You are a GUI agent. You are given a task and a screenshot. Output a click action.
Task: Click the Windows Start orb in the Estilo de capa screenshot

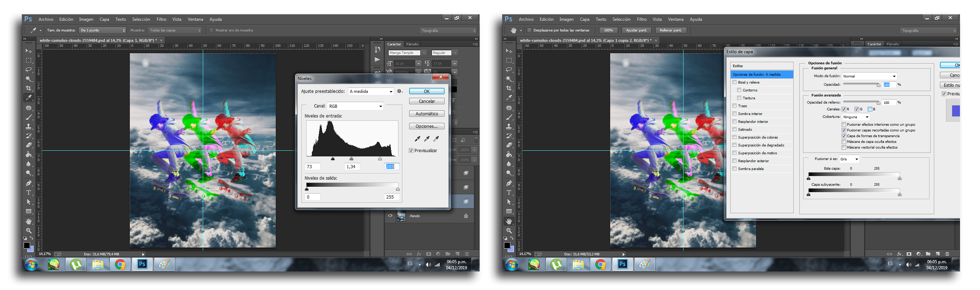coord(511,264)
